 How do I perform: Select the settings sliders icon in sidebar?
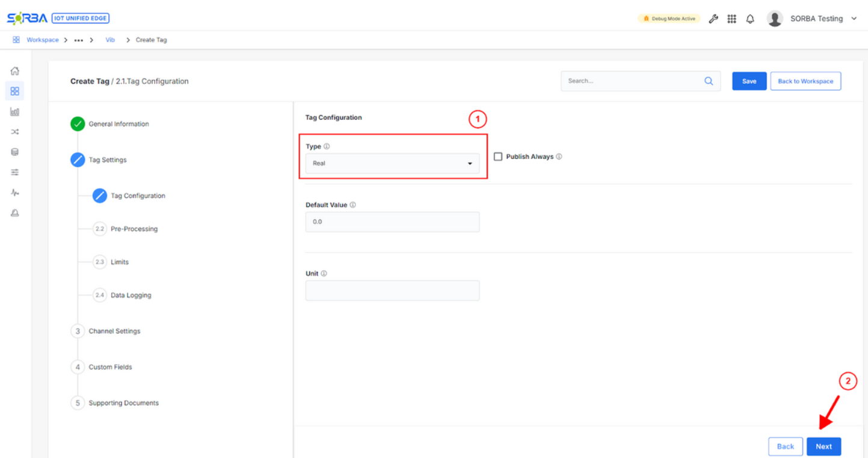(x=15, y=172)
